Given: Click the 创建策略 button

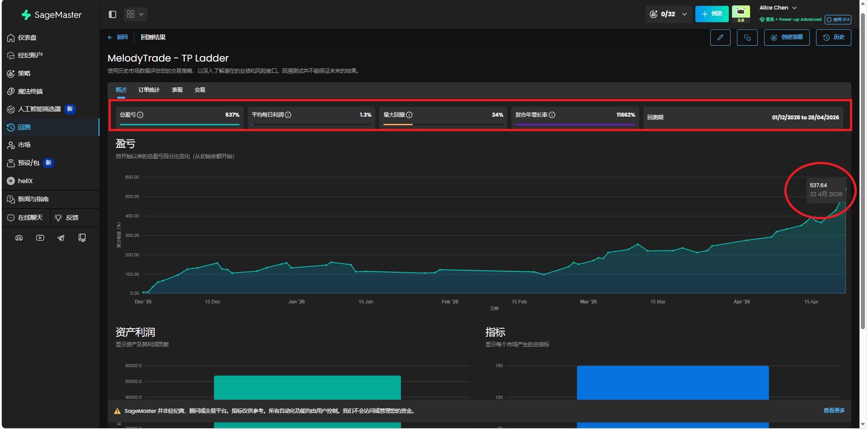Looking at the screenshot, I should (787, 38).
